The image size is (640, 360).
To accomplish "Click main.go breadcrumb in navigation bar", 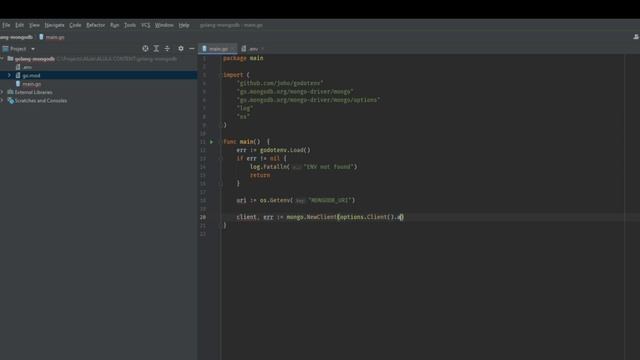I will (x=55, y=37).
